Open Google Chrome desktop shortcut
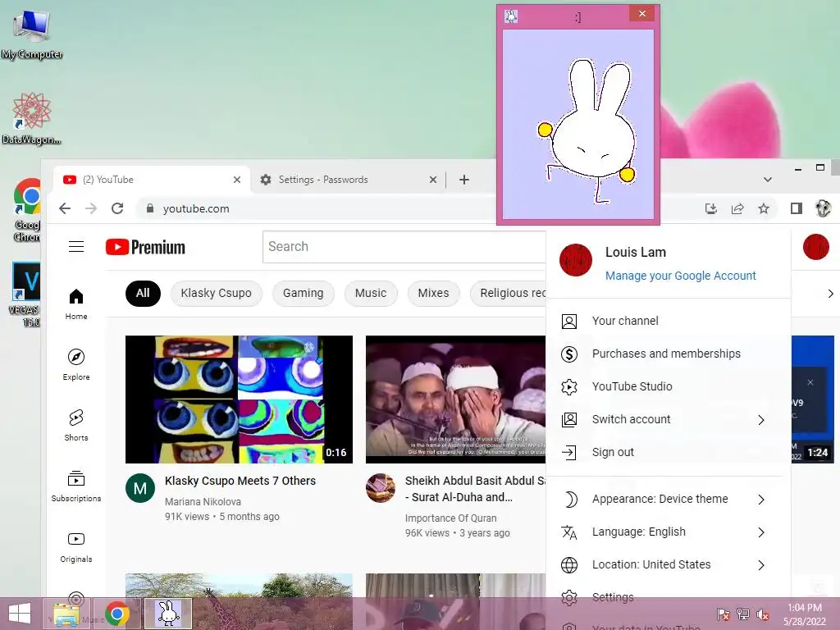 point(27,211)
